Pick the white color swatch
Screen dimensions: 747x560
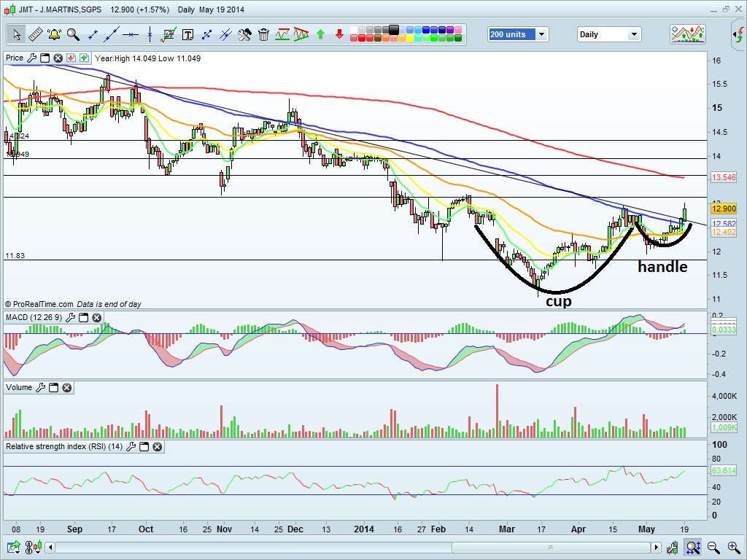click(x=354, y=30)
